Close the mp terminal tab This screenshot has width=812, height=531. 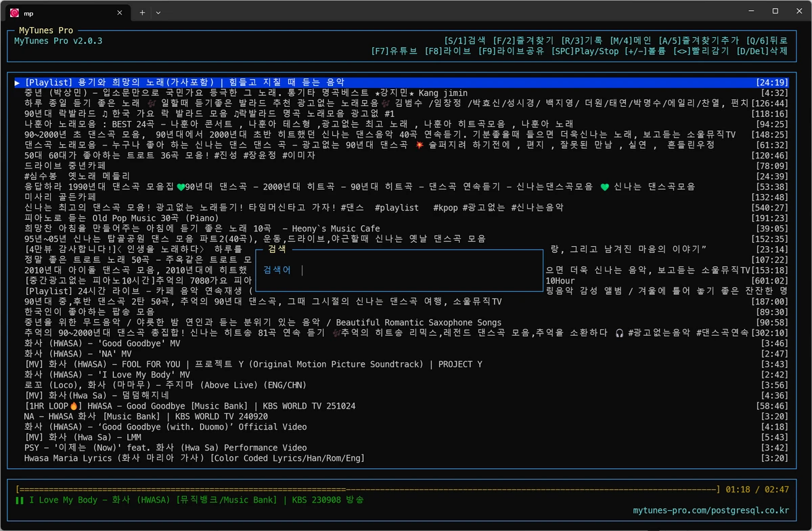coord(120,12)
